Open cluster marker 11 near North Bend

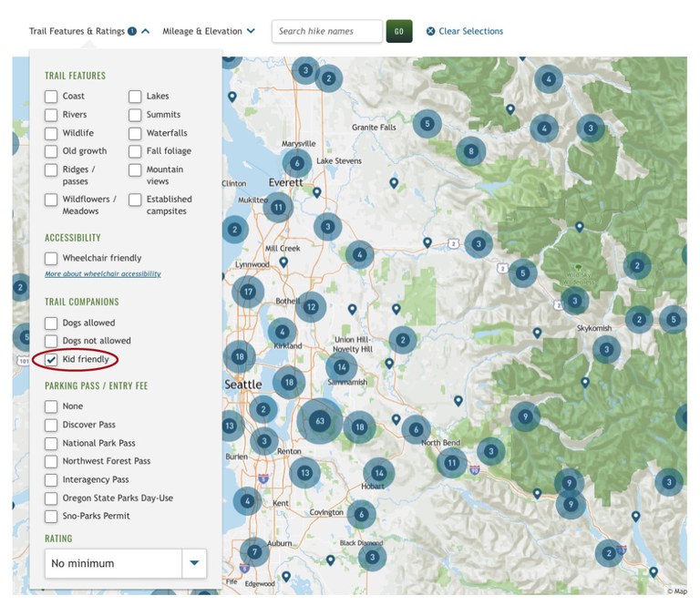click(x=452, y=463)
